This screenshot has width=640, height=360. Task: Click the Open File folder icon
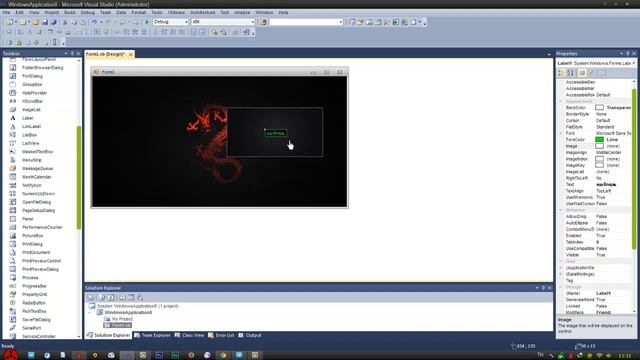click(36, 22)
